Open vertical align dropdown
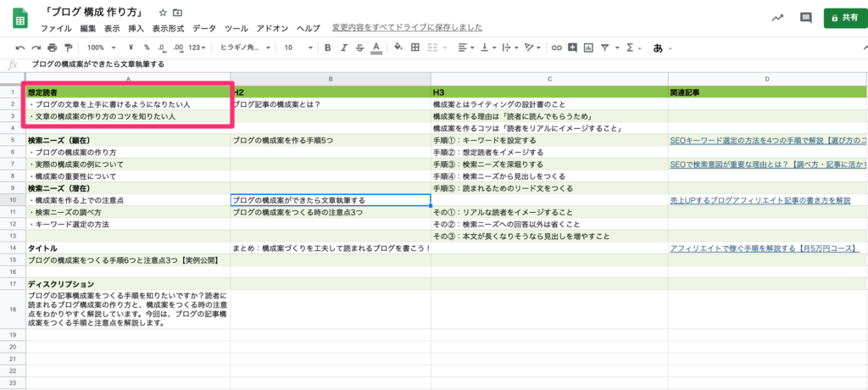Screen dimensions: 868x390 click(488, 47)
